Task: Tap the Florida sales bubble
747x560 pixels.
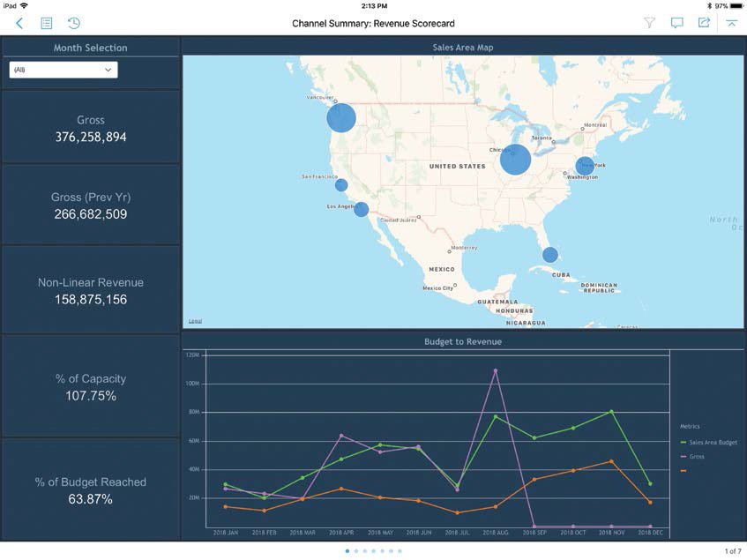Action: tap(550, 255)
